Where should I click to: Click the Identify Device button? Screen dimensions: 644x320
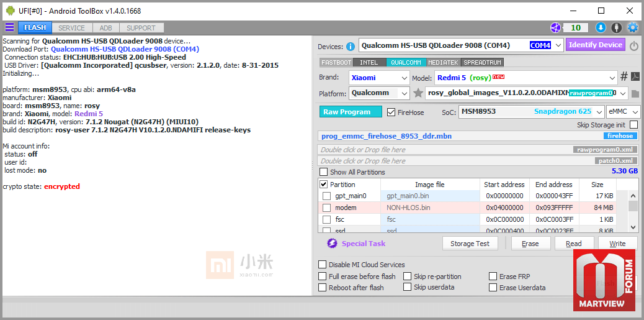(x=596, y=45)
